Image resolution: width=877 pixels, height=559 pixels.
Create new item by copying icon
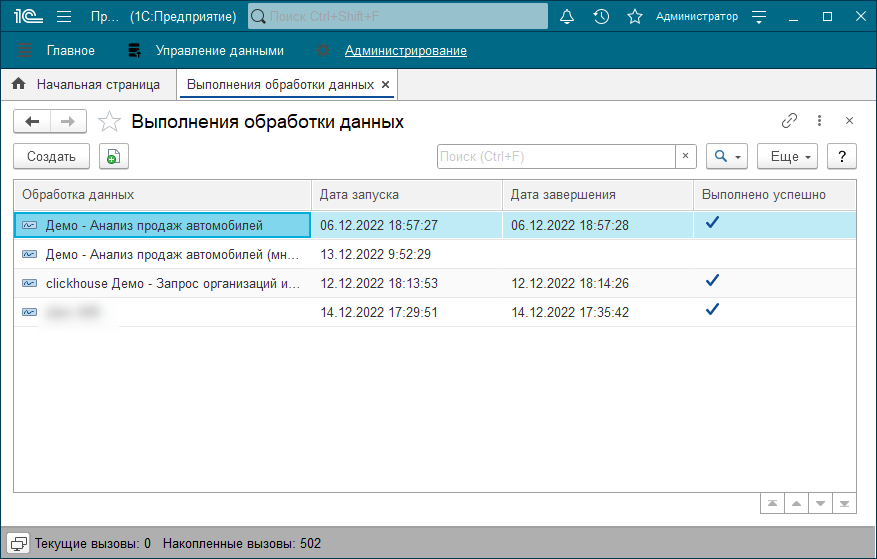[114, 156]
